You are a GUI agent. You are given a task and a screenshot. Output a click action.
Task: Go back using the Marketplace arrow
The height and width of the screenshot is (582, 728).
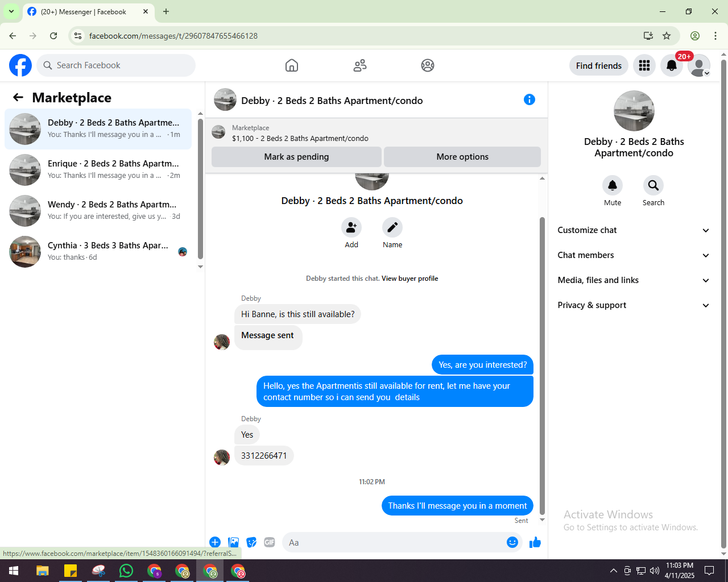(x=18, y=98)
